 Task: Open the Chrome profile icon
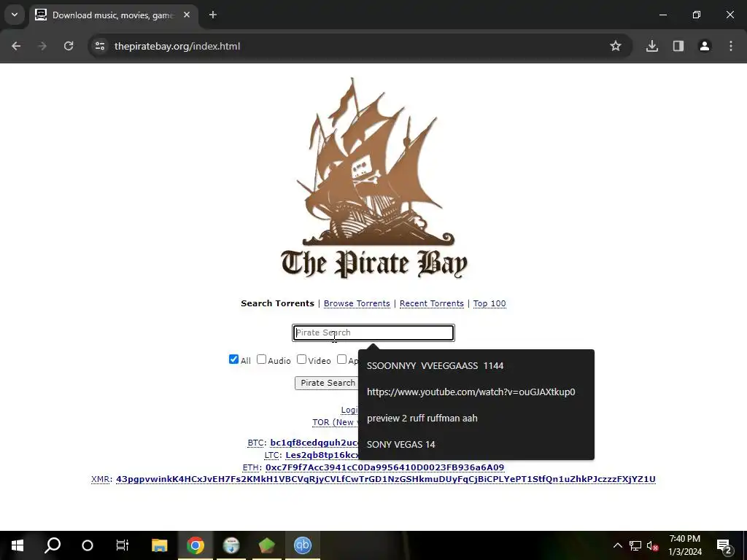(705, 46)
